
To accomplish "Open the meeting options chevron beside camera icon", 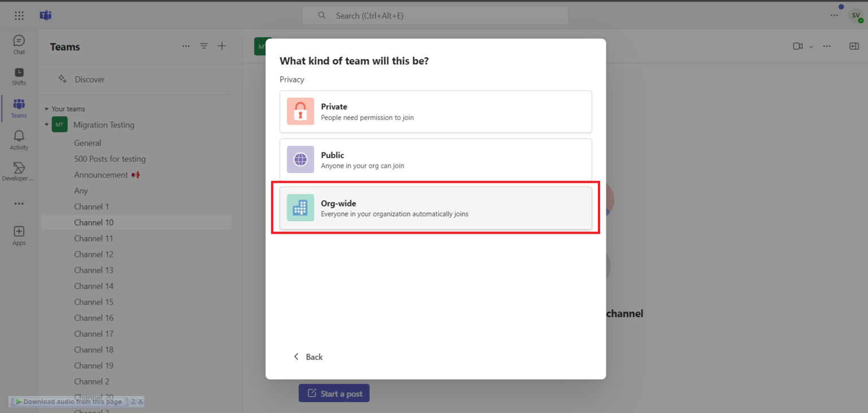I will (x=810, y=46).
